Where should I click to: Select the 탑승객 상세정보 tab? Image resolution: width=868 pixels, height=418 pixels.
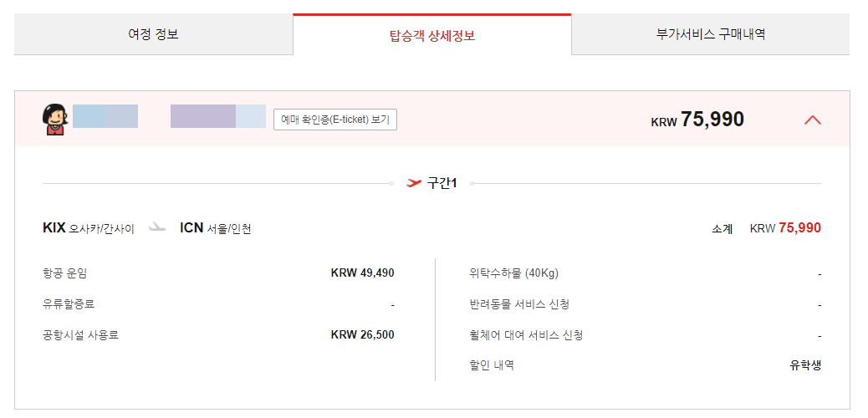click(432, 36)
